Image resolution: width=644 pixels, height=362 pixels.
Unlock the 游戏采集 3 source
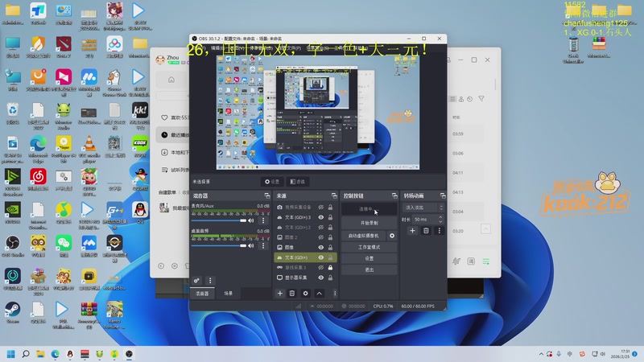(x=330, y=267)
